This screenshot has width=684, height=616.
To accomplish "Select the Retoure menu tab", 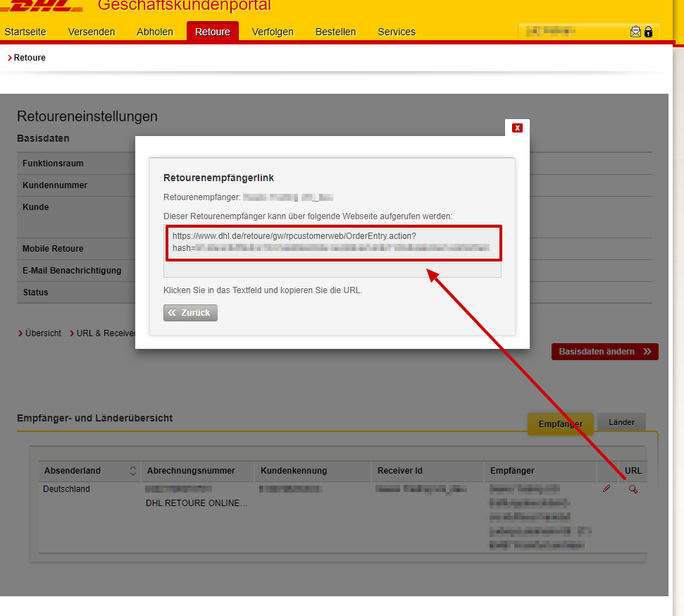I will [213, 32].
